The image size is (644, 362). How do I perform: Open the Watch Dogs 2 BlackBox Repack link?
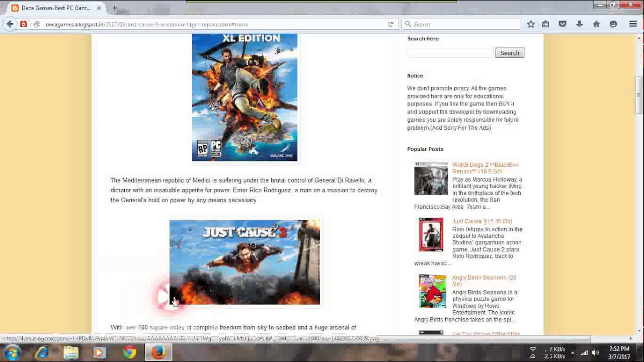(485, 168)
